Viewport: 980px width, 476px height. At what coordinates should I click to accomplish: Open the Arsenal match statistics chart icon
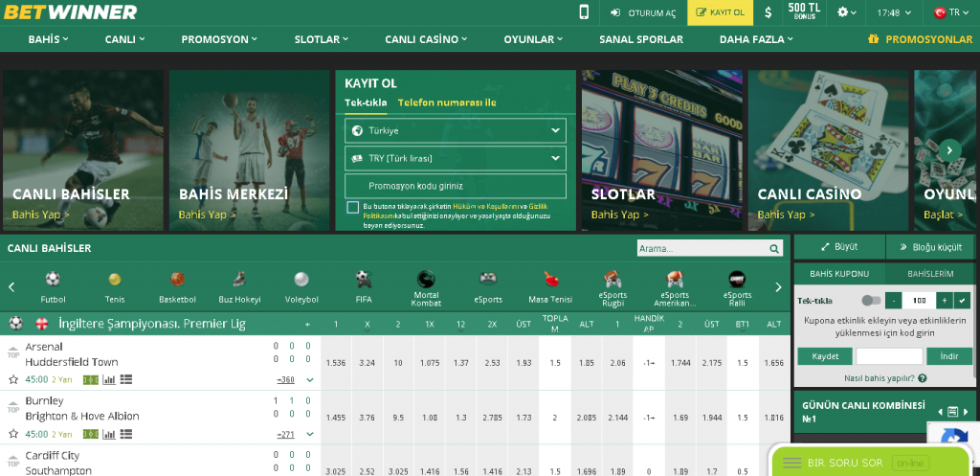pos(109,379)
